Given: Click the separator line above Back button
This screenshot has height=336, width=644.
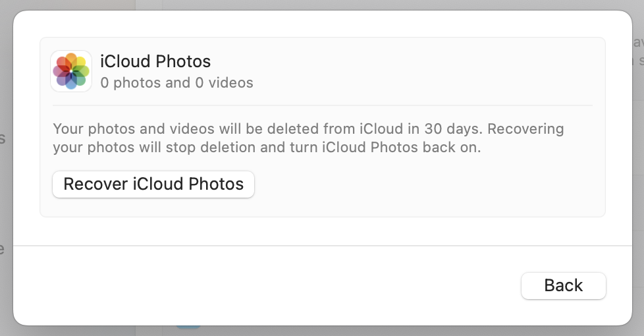Looking at the screenshot, I should tap(323, 246).
